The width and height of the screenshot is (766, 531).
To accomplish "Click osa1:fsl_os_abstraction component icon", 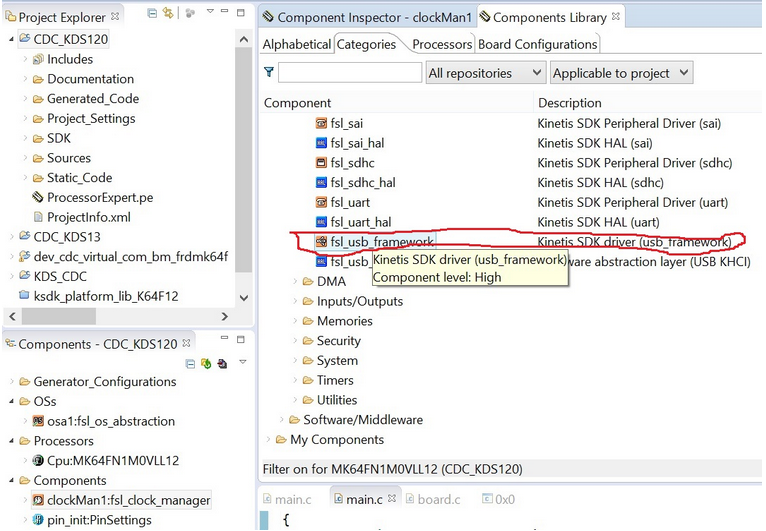I will (38, 421).
